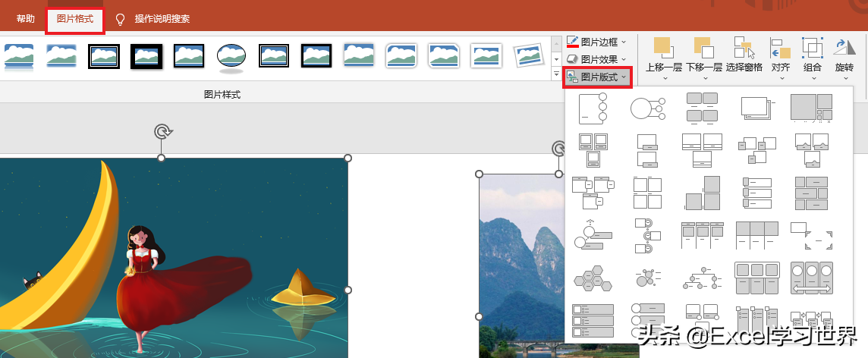Apply the oval with shadow picture style

click(x=231, y=58)
